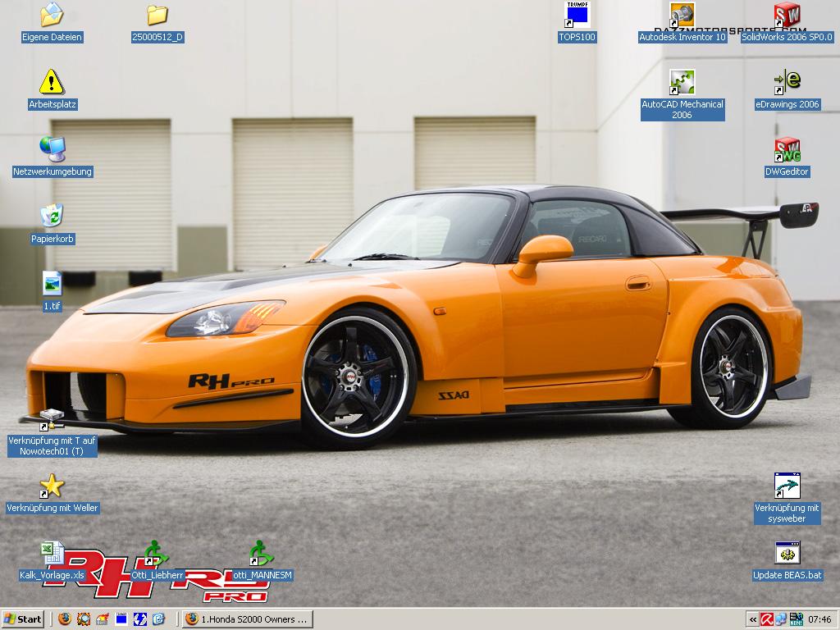Viewport: 840px width, 630px height.
Task: Click the Update BEAS.bat file
Action: point(787,554)
